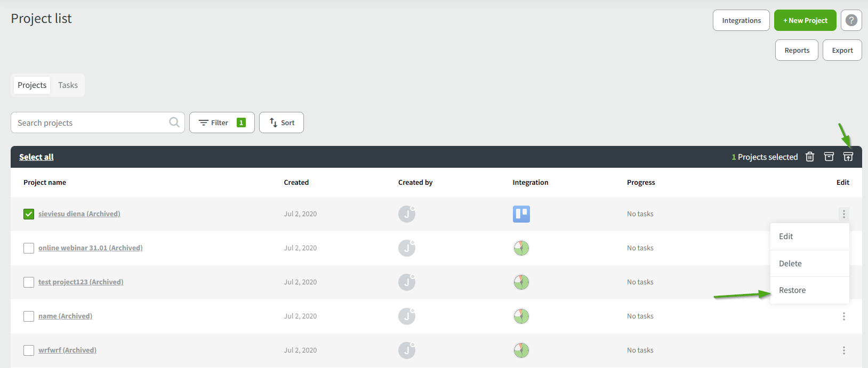Click the Select all link
Viewport: 868px width, 368px height.
click(36, 157)
